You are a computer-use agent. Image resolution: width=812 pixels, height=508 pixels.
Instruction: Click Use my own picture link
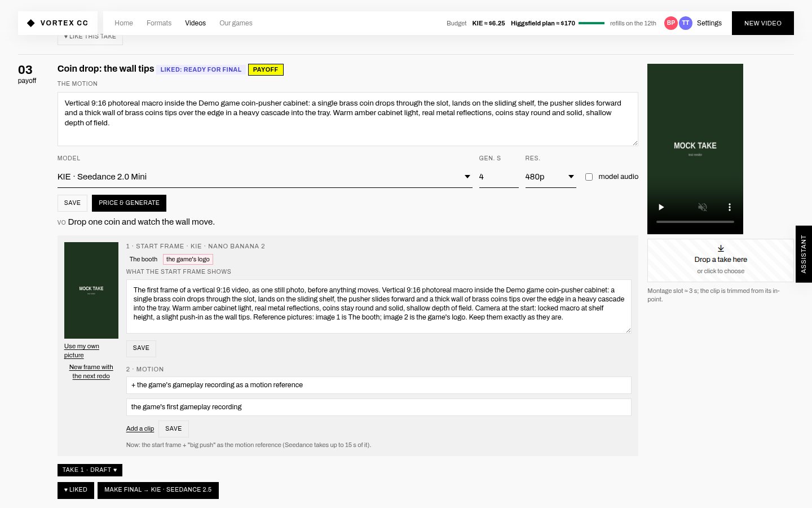(x=82, y=351)
